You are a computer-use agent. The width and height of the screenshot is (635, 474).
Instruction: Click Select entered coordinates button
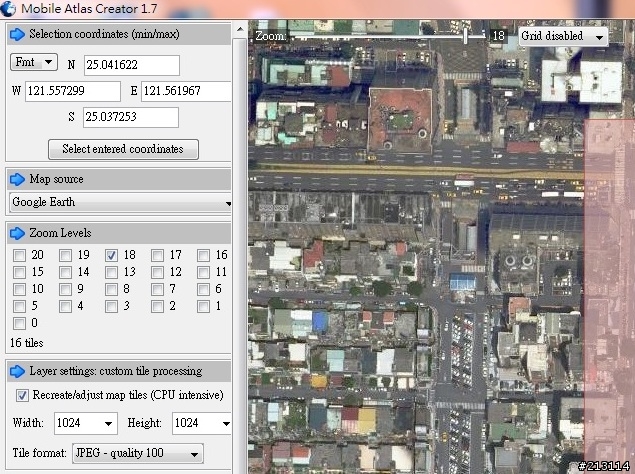pos(123,149)
